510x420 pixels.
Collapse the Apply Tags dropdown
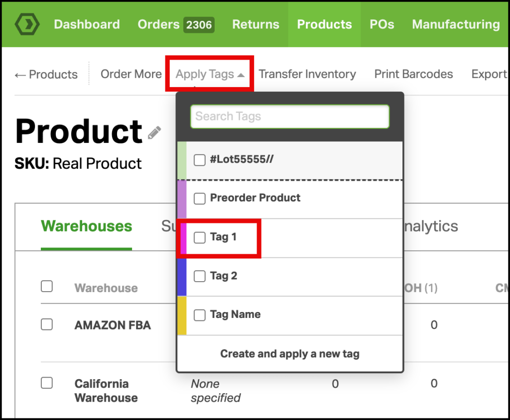[x=209, y=73]
